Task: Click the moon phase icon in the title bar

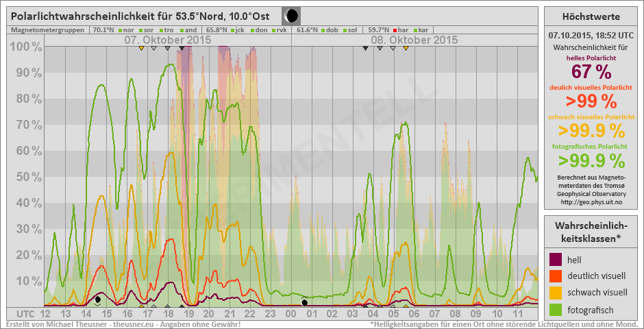Action: pyautogui.click(x=291, y=16)
